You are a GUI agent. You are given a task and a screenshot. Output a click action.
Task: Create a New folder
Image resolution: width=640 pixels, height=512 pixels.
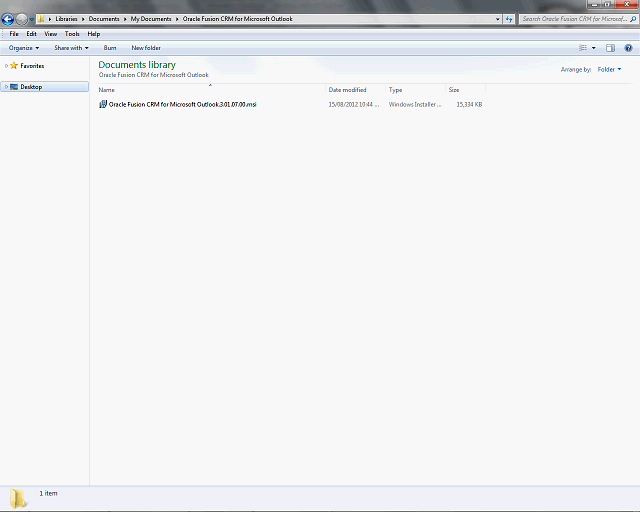[x=146, y=48]
